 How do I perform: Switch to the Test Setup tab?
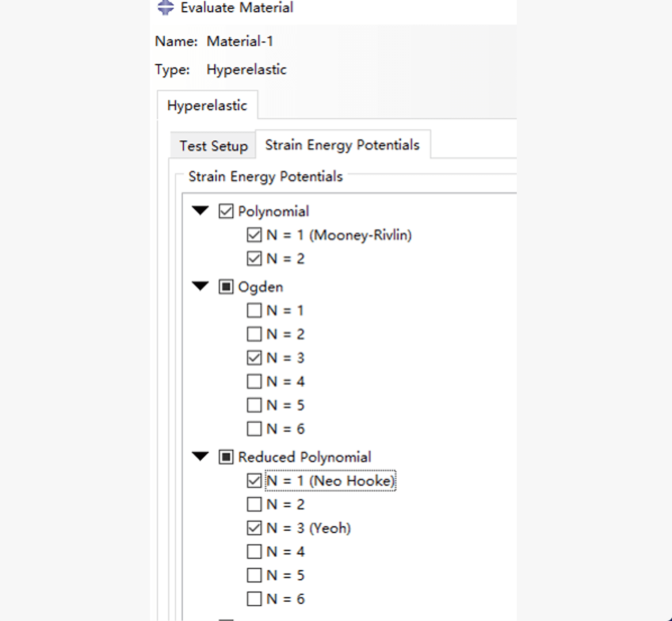213,146
